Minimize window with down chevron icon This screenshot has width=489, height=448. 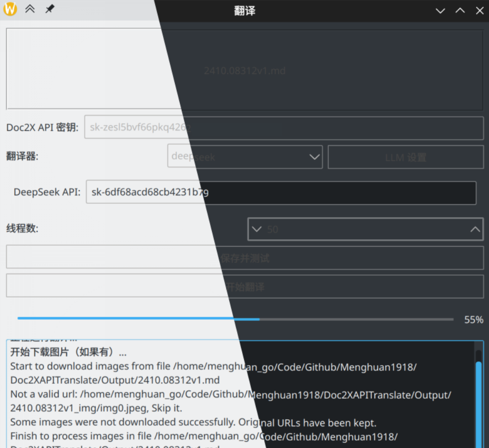[440, 11]
